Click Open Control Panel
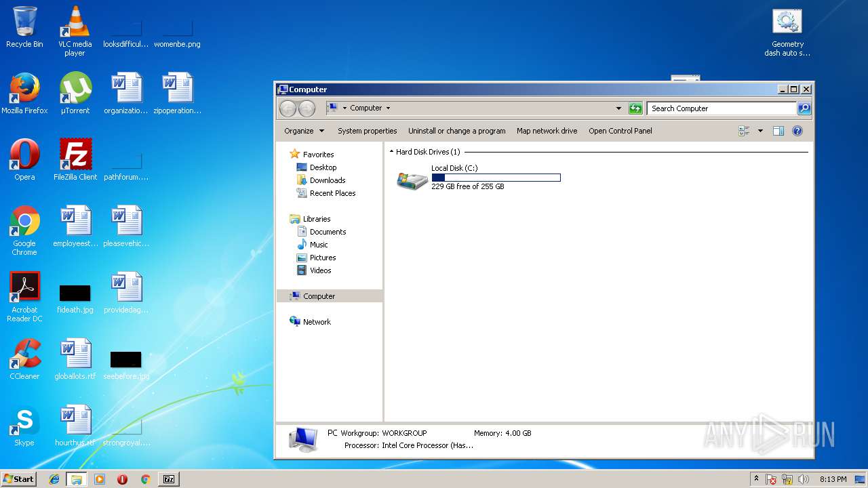This screenshot has width=868, height=488. tap(620, 131)
